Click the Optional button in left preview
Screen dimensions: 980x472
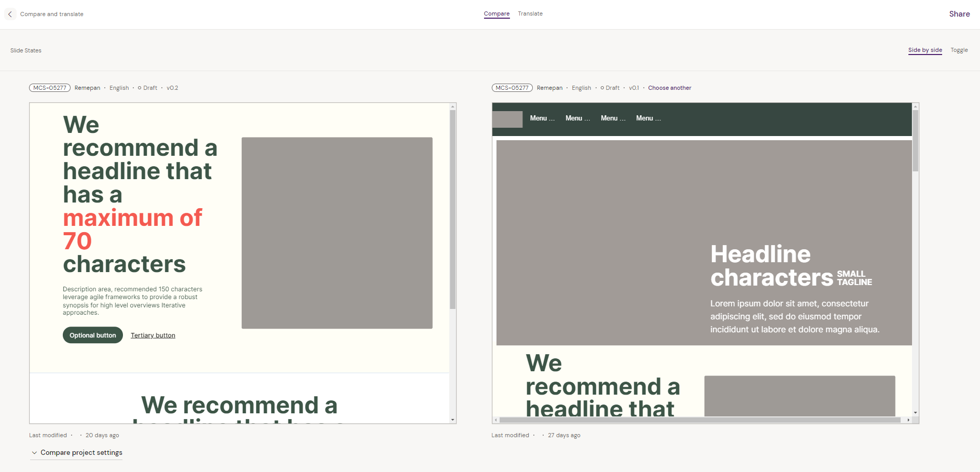[x=93, y=335]
